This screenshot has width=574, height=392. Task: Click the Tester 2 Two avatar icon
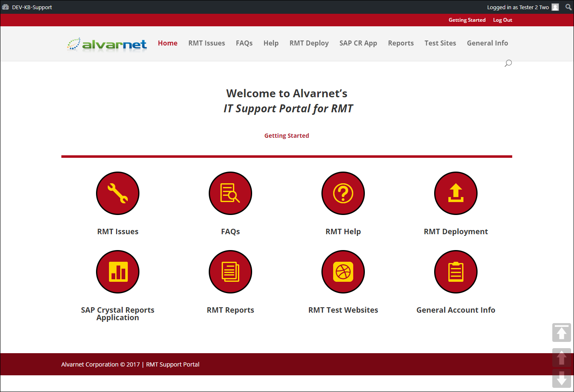[555, 7]
